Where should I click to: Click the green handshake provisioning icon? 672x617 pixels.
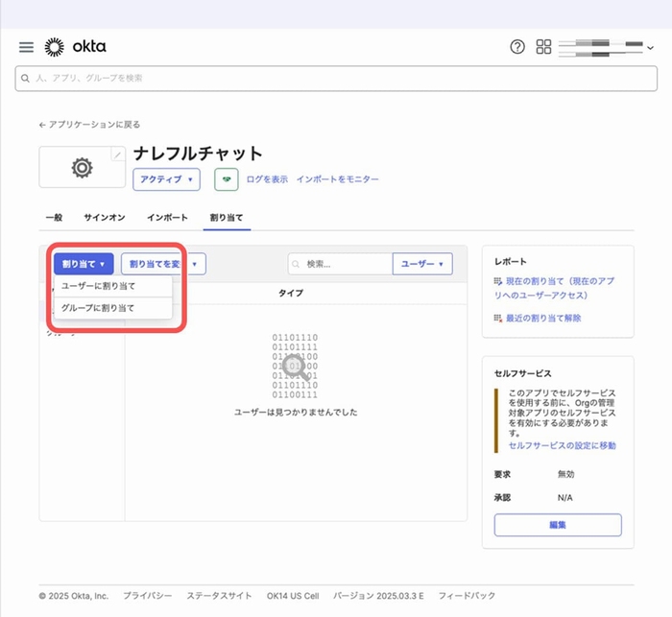coord(227,179)
